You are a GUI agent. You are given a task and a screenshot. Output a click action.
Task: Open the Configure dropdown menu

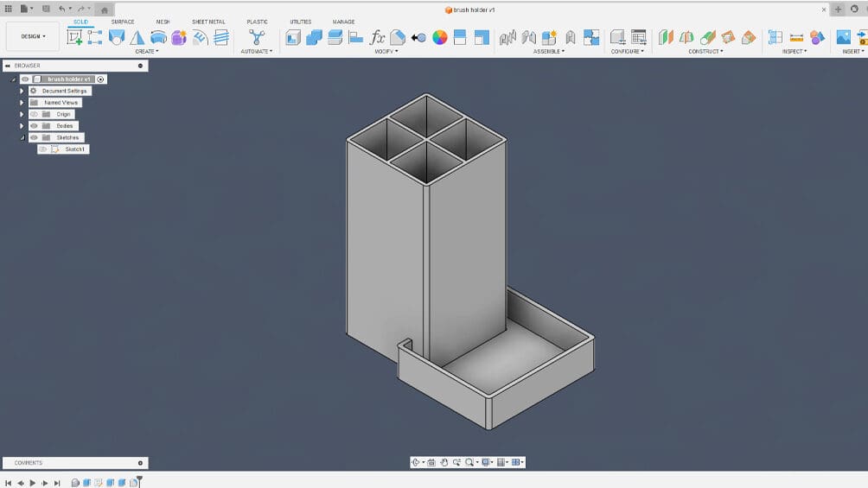coord(627,52)
